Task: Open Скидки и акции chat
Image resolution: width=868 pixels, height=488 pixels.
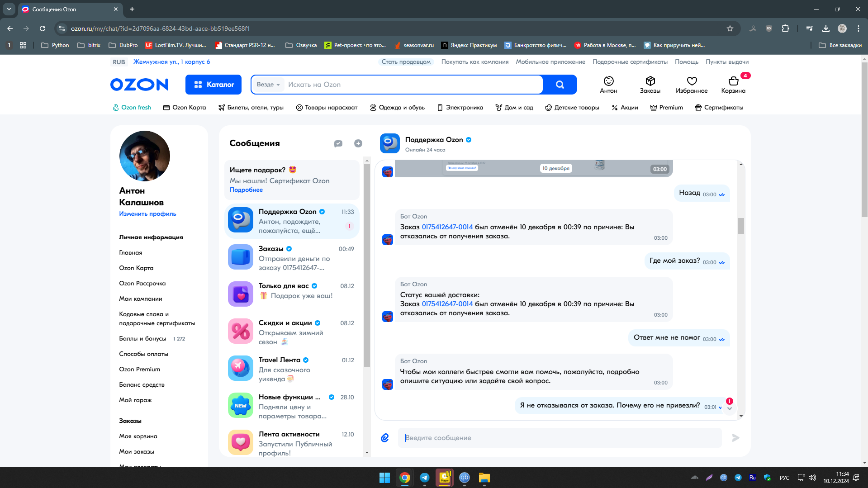Action: pos(292,332)
